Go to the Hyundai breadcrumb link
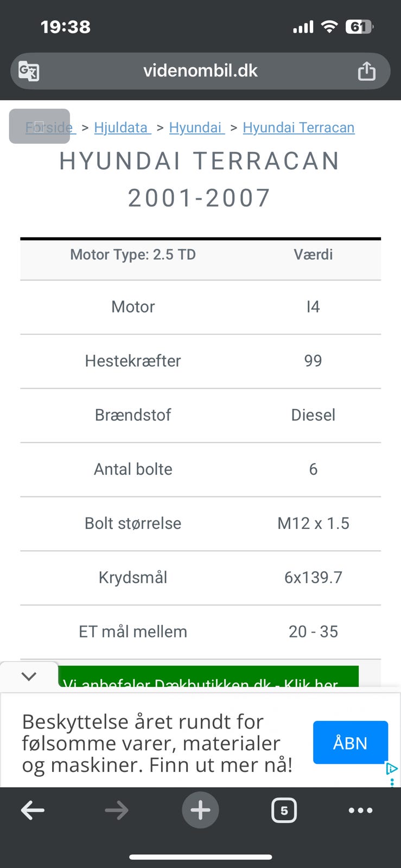The height and width of the screenshot is (868, 401). click(196, 127)
